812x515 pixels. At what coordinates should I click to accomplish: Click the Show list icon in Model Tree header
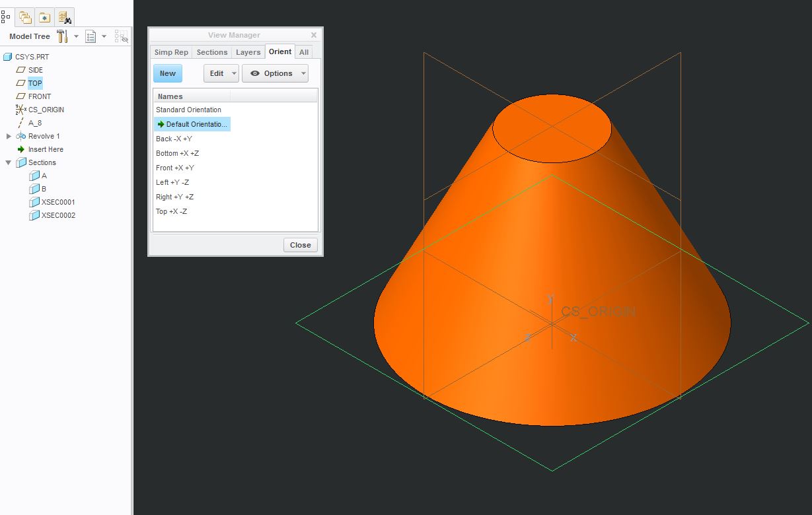91,36
